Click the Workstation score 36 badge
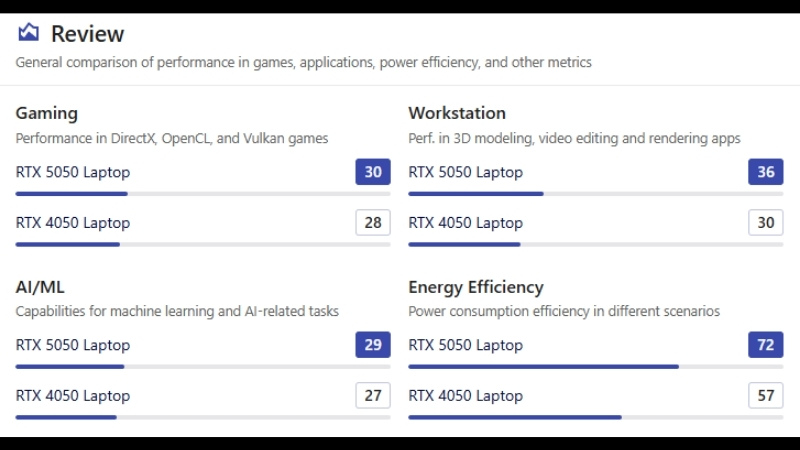 (766, 172)
